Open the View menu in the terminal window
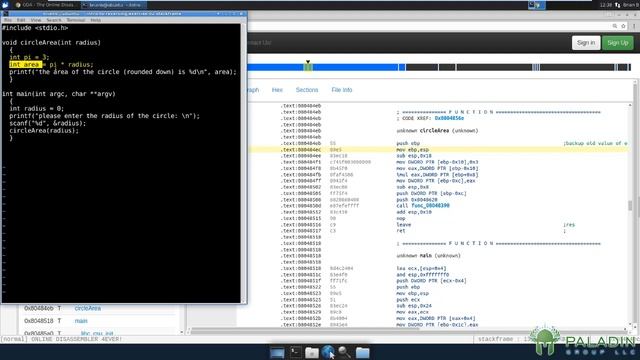The height and width of the screenshot is (360, 640). tap(36, 20)
